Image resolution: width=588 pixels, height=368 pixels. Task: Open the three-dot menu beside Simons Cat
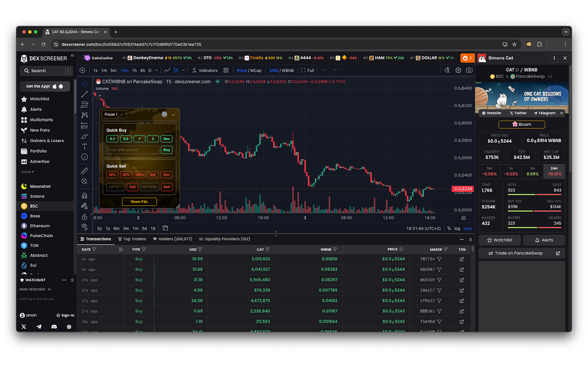pos(554,58)
